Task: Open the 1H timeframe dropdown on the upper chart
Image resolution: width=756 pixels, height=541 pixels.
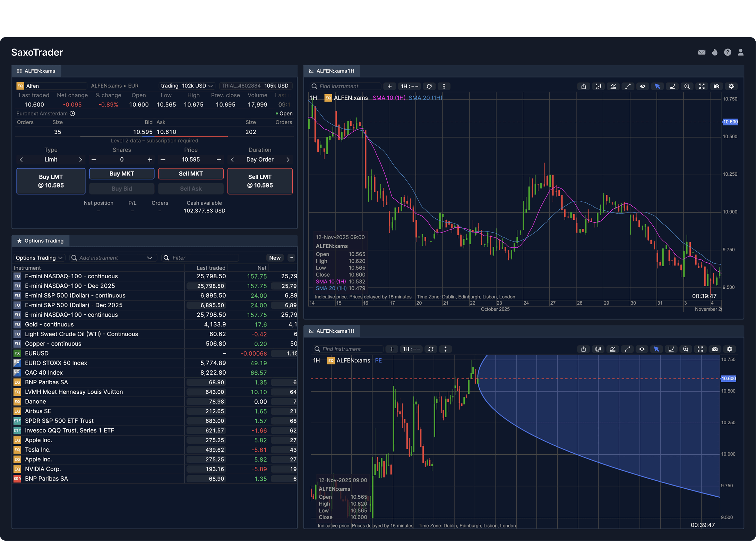Action: 410,86
